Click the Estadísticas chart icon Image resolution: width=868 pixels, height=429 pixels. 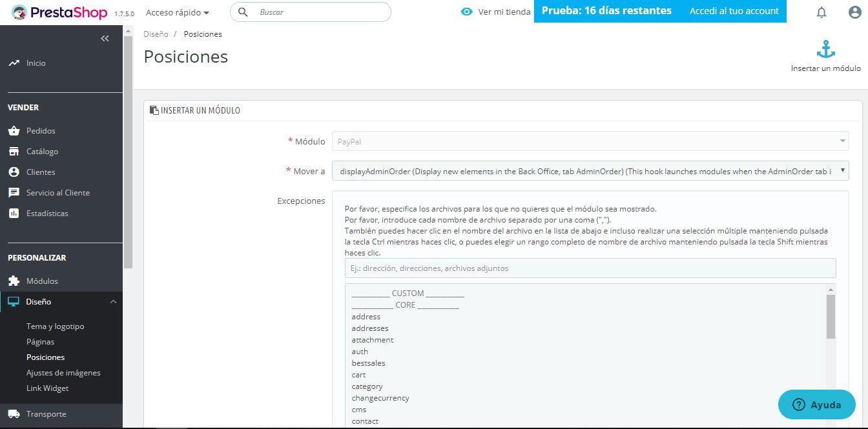(14, 214)
